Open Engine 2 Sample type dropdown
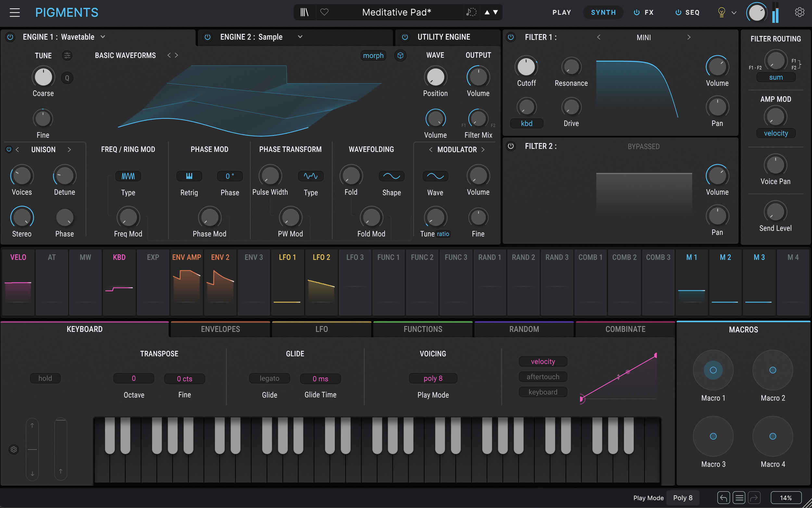 [x=300, y=37]
